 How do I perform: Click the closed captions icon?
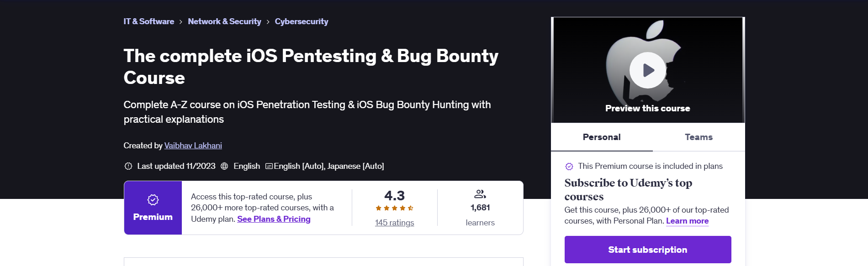269,166
